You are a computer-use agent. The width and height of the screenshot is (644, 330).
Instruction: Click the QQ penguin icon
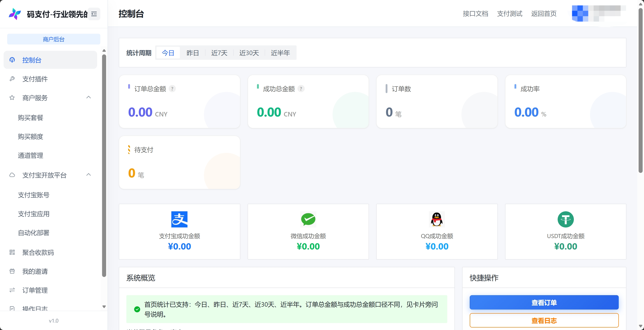coord(437,219)
